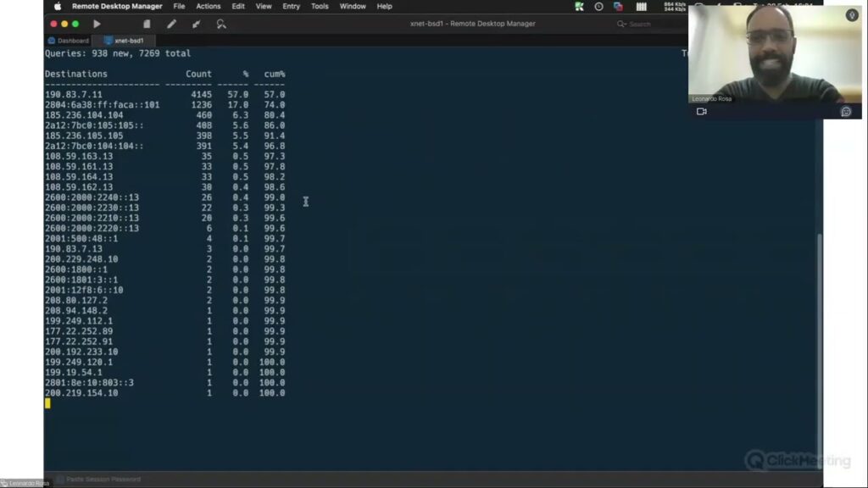Viewport: 868px width, 488px height.
Task: Click destination 108.59.161.13
Action: click(79, 167)
